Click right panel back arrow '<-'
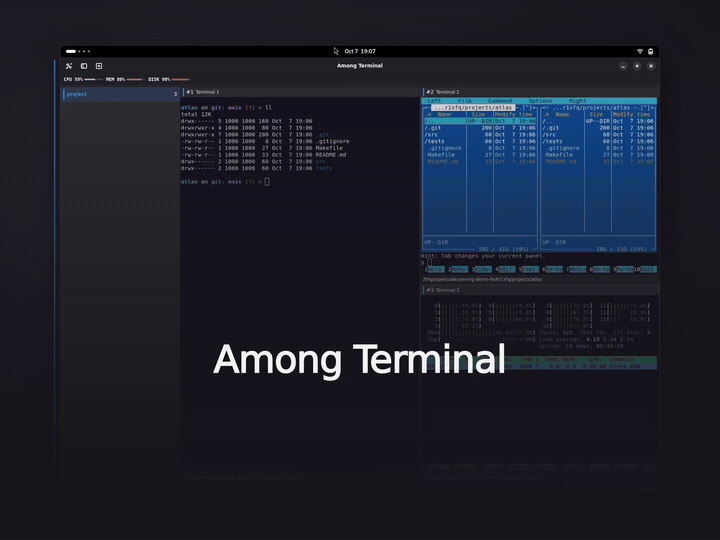 (546, 107)
